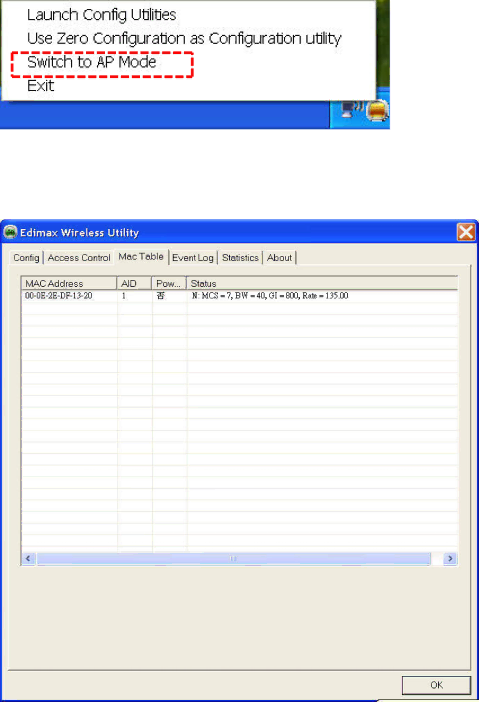Choose Use Zero Configuration as Configuration utility

click(x=184, y=39)
